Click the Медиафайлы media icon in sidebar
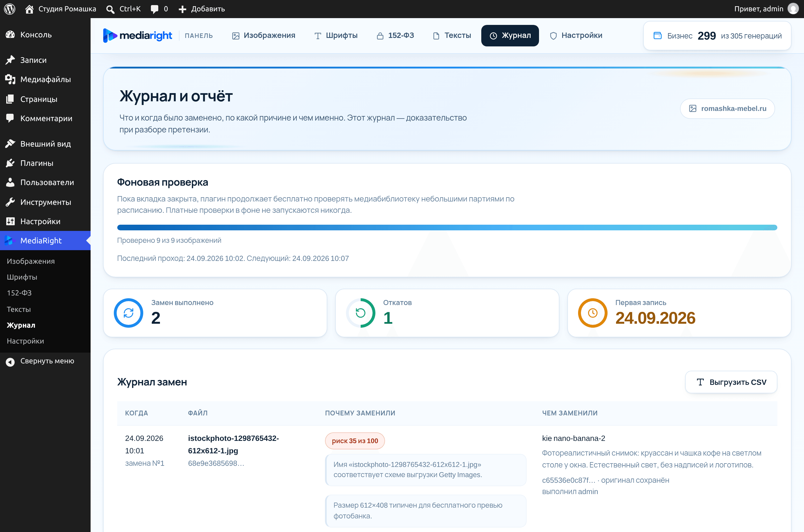The height and width of the screenshot is (532, 804). coord(10,80)
